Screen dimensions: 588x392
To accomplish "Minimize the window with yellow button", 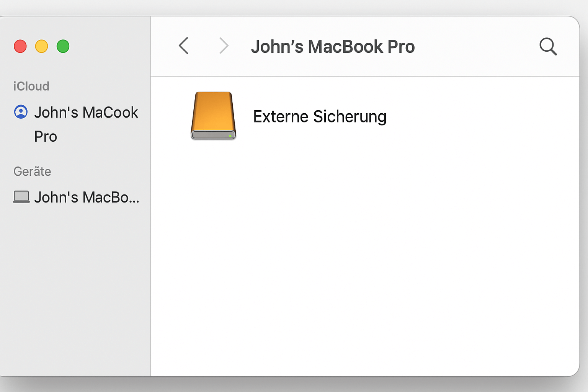I will [42, 46].
